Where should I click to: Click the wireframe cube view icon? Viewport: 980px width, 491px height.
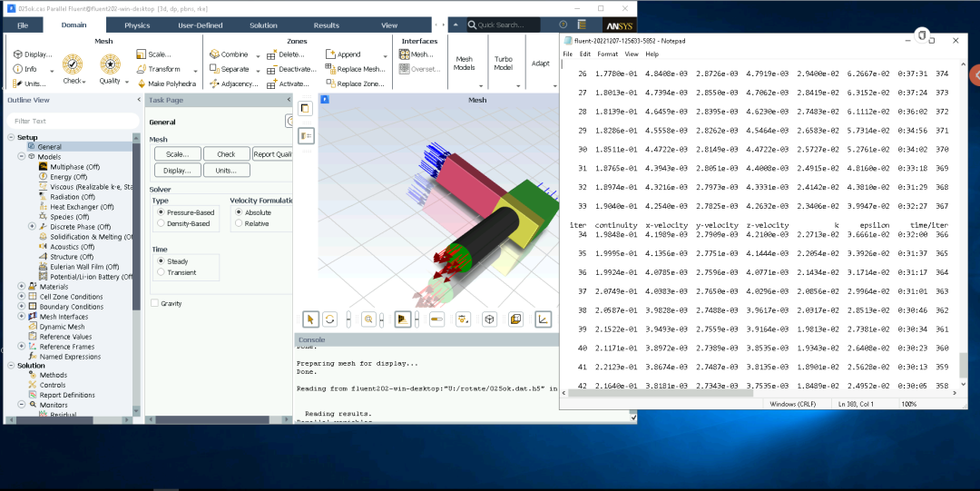tap(489, 319)
